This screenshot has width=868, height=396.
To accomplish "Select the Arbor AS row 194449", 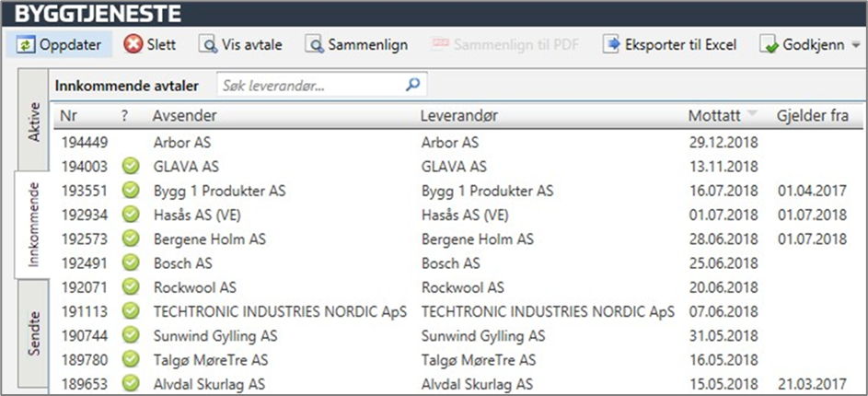I will (x=276, y=143).
